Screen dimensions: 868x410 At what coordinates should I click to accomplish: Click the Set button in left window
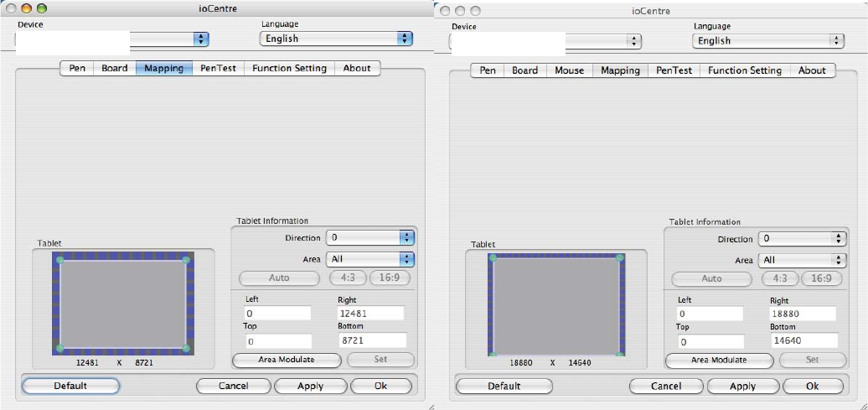380,359
